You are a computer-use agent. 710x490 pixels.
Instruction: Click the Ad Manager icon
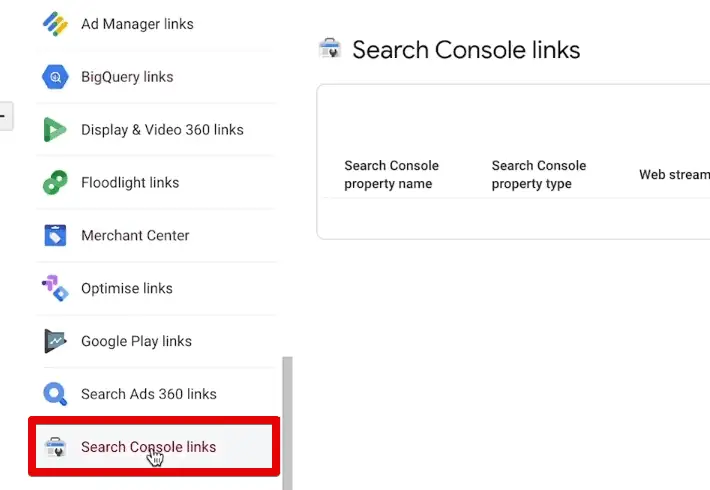pos(55,24)
